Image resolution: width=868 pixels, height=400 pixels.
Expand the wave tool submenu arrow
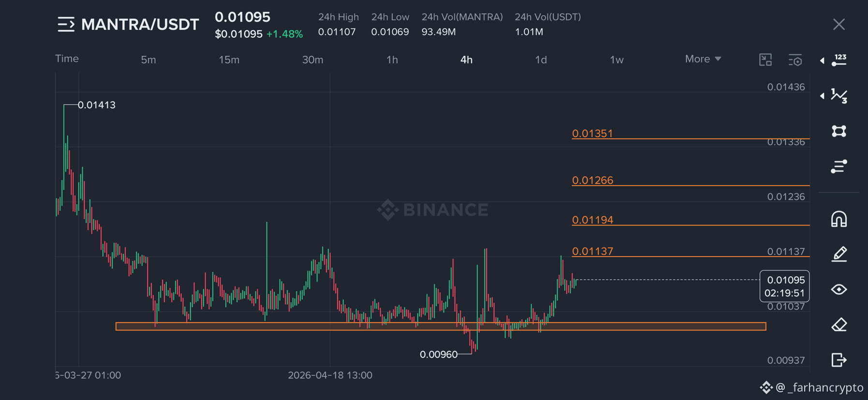(822, 96)
